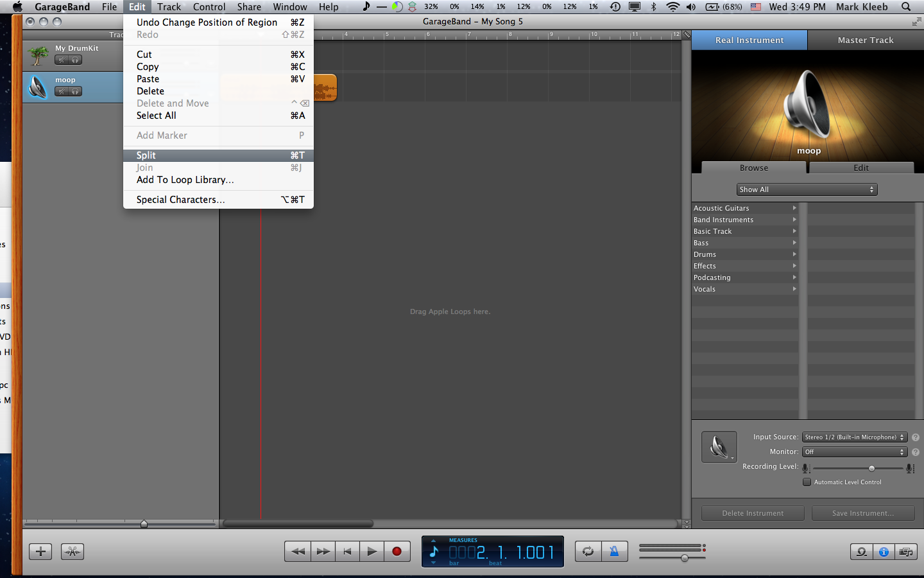Select the Podcasting category
This screenshot has height=578, width=924.
click(x=744, y=277)
